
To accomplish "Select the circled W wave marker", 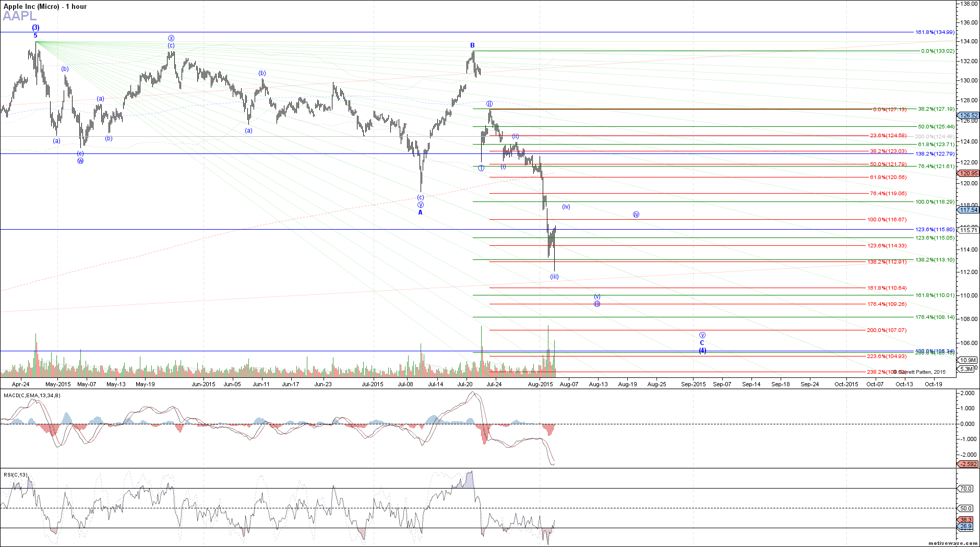I will point(80,161).
